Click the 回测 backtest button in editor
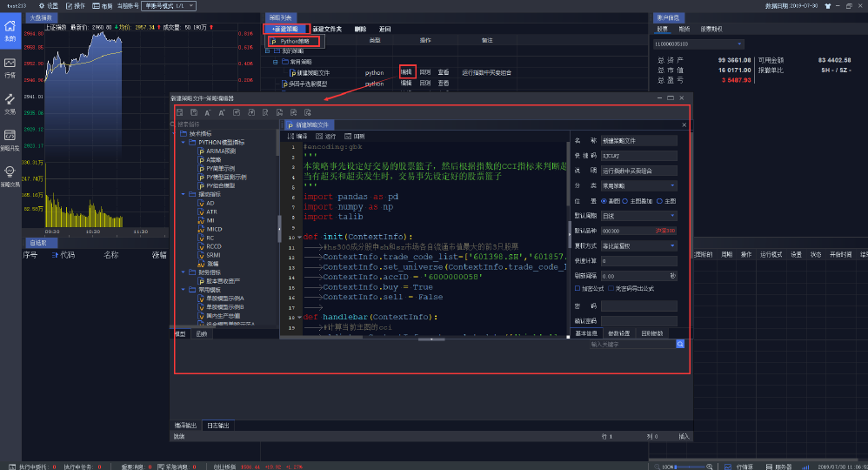Screen dimensions: 868x470 (355, 137)
